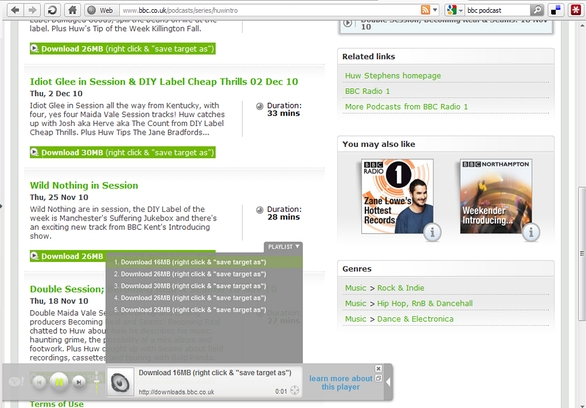This screenshot has height=408, width=586.
Task: Click 'Music' link before Hip Hop
Action: (355, 303)
